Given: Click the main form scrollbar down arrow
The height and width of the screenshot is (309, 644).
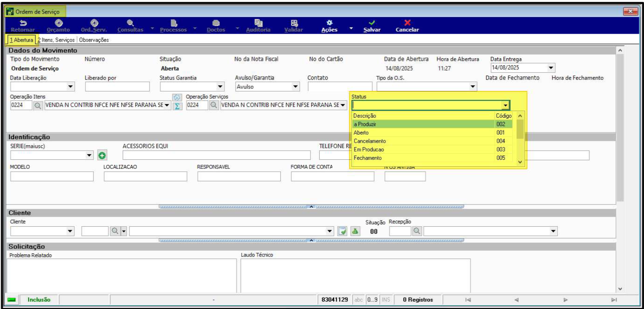Looking at the screenshot, I should pyautogui.click(x=620, y=289).
